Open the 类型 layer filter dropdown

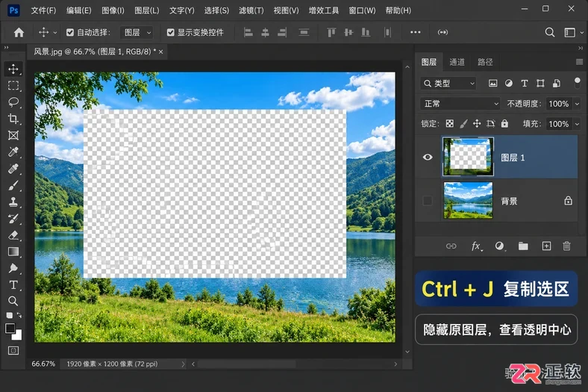pyautogui.click(x=448, y=84)
